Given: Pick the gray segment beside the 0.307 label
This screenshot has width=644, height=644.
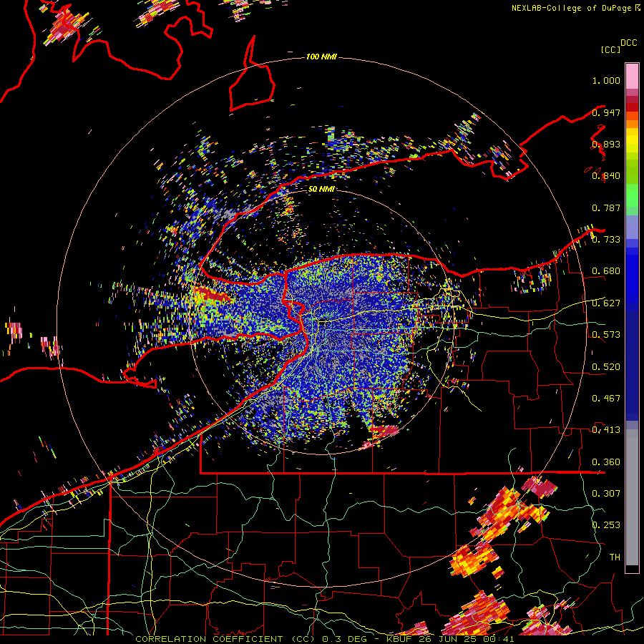Looking at the screenshot, I should [x=632, y=497].
